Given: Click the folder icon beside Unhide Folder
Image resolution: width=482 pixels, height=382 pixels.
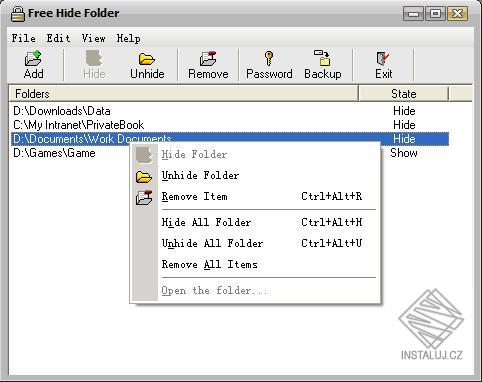Looking at the screenshot, I should (x=144, y=176).
